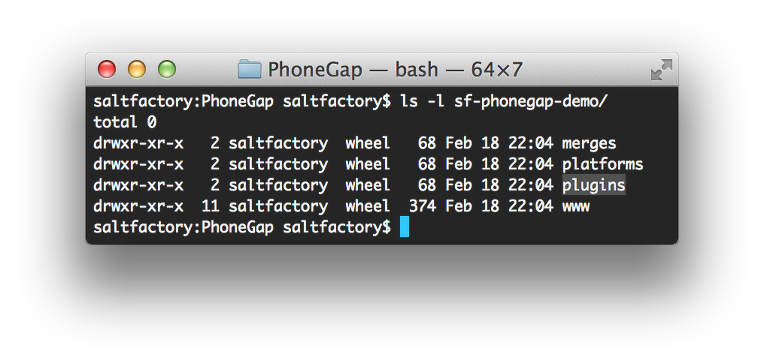Click the green zoom window button

pos(167,69)
